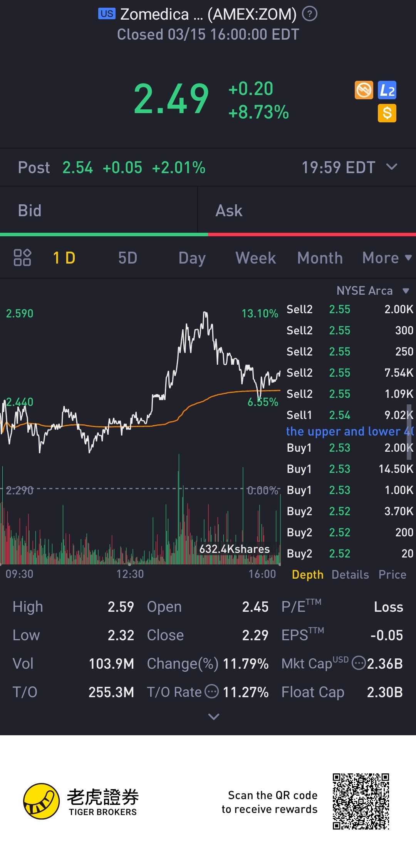Screen dimensions: 416x868
Task: Select the Buy1 row with 14.50K
Action: coord(350,469)
